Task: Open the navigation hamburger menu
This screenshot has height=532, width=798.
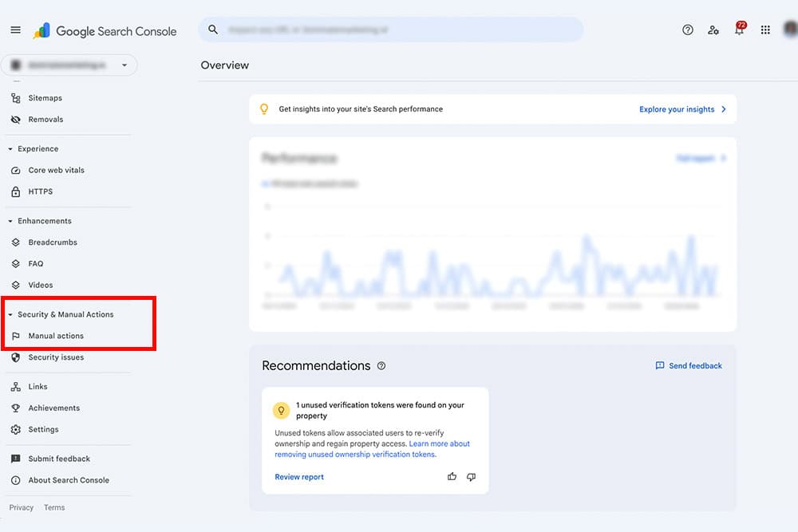Action: (x=14, y=30)
